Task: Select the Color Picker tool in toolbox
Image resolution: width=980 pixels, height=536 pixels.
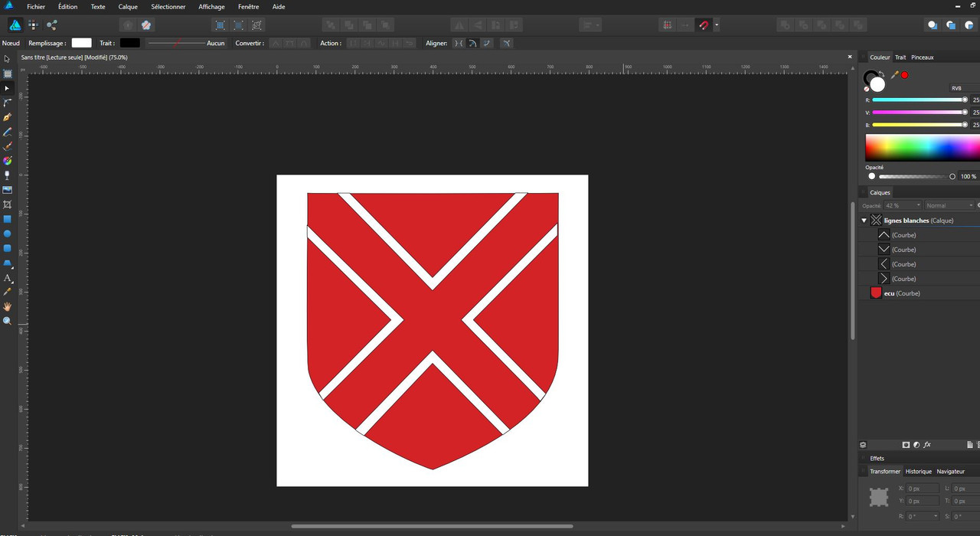Action: pyautogui.click(x=7, y=292)
